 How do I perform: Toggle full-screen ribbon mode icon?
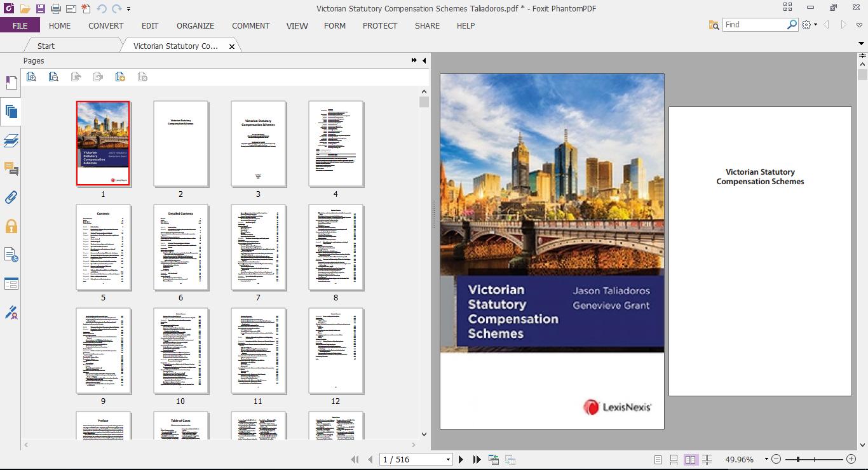[787, 8]
